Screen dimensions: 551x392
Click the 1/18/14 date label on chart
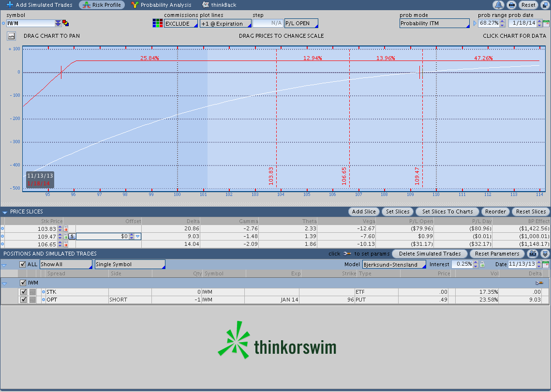(39, 183)
